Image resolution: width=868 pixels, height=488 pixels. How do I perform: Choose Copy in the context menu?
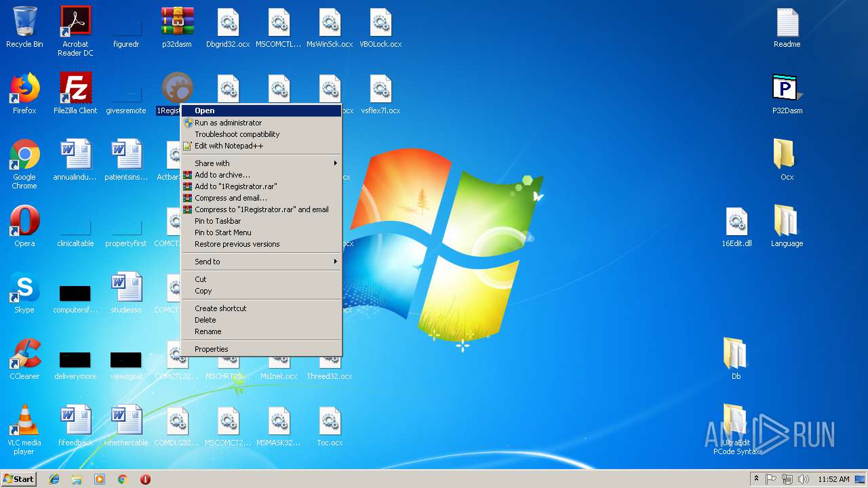point(262,291)
